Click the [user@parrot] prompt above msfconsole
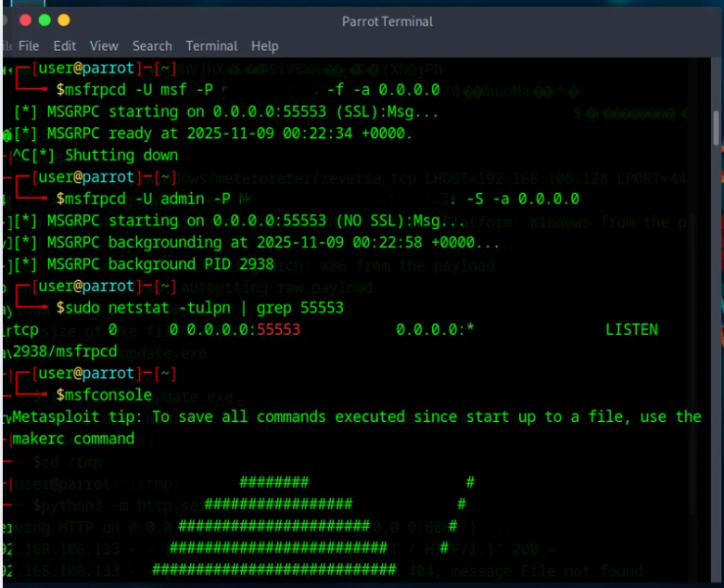 [104, 373]
